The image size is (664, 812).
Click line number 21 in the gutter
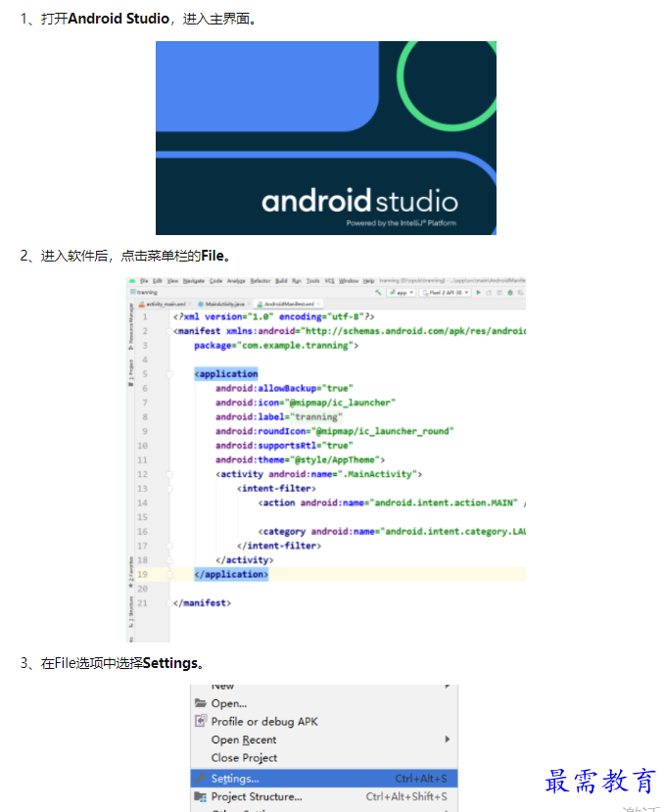(x=142, y=603)
